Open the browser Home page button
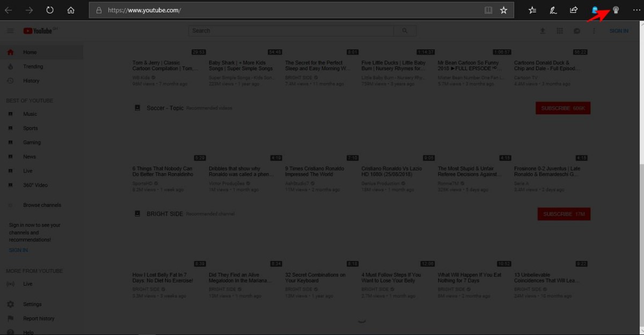644x335 pixels. [71, 10]
